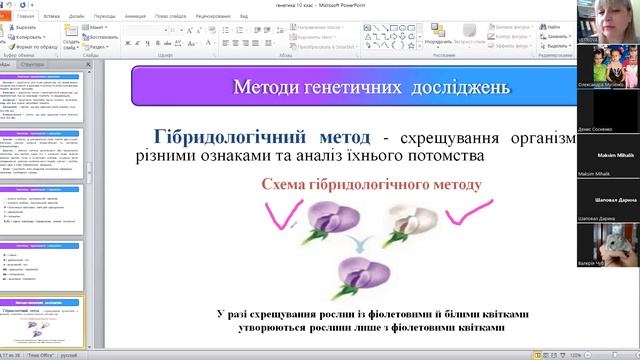
Task: Switch to the Рецензирование (Review) ribbon tab
Action: pyautogui.click(x=213, y=16)
